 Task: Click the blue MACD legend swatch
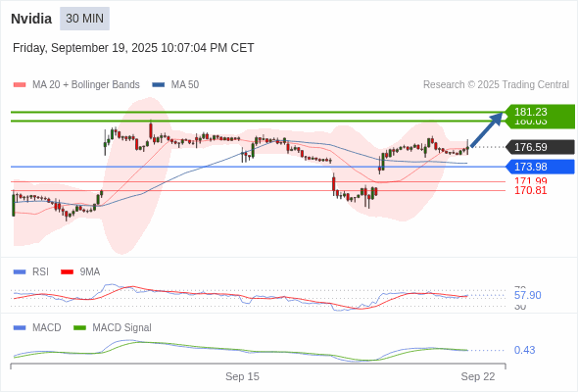coord(20,328)
